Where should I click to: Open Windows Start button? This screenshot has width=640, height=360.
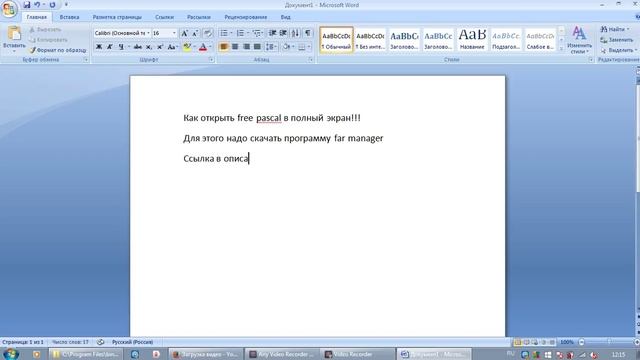[x=11, y=353]
